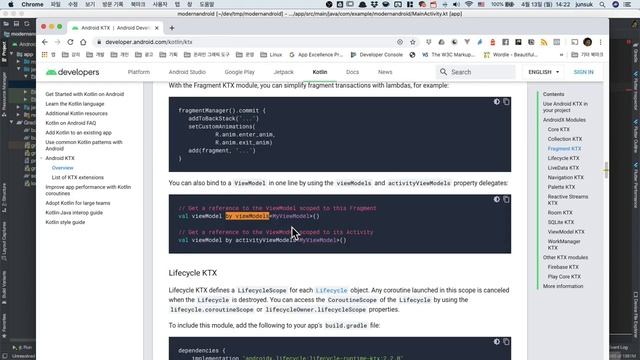Open Additional Kotlin resources link
Viewport: 640px width, 360px height.
coord(76,113)
